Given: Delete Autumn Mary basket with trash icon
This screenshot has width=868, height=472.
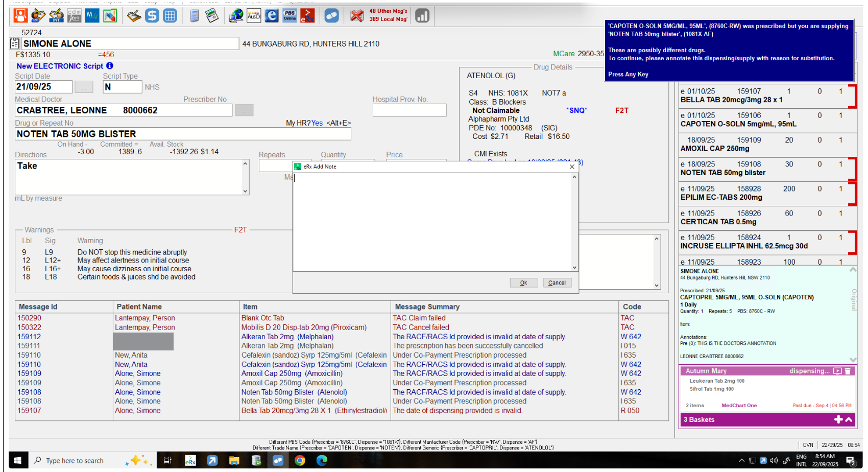Looking at the screenshot, I should coord(848,371).
